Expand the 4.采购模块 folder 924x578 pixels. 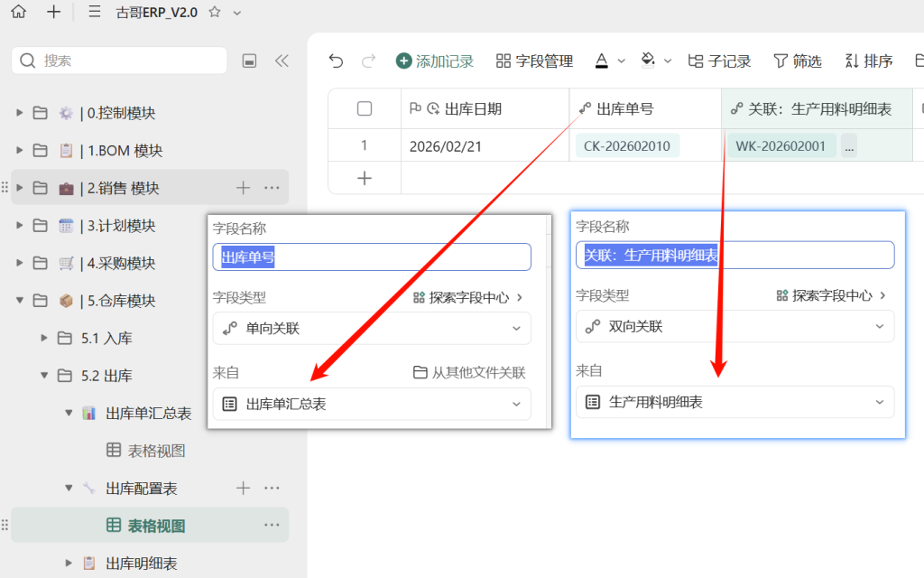[x=20, y=263]
